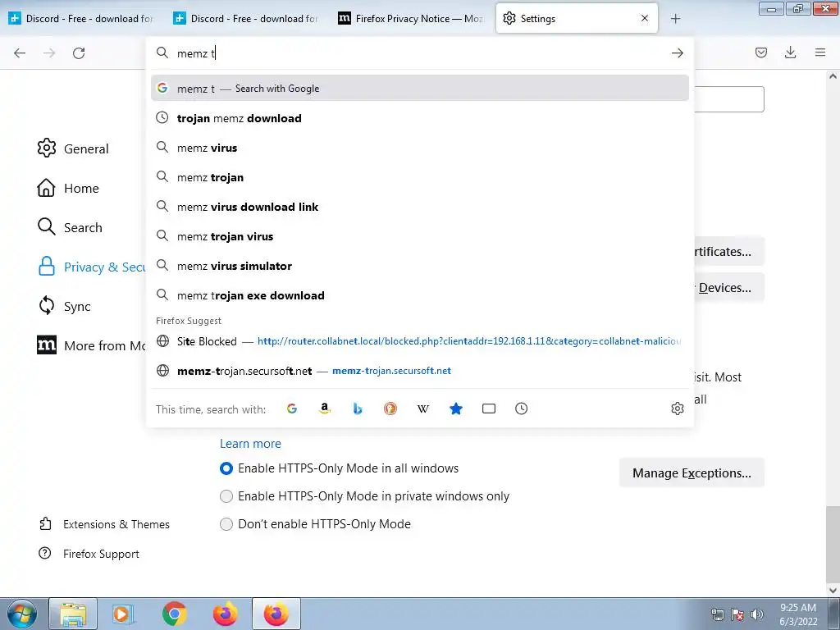Search bookmarks with the star icon

(x=456, y=409)
